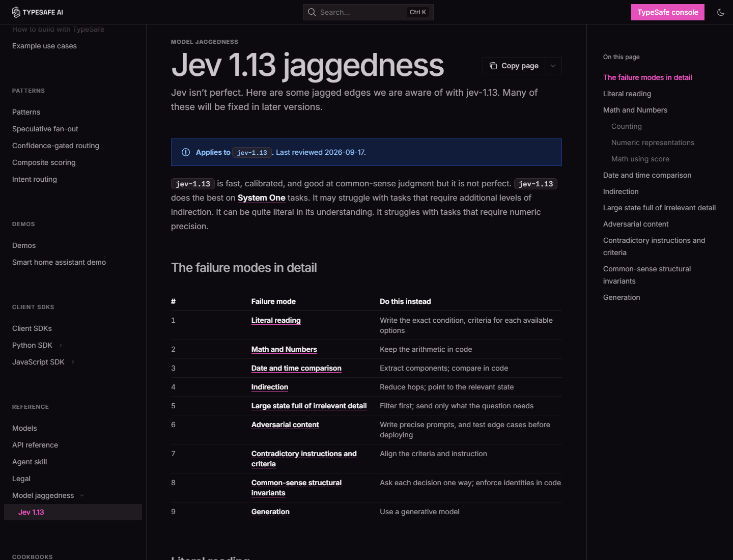
Task: Open Agent skill page
Action: click(x=30, y=462)
